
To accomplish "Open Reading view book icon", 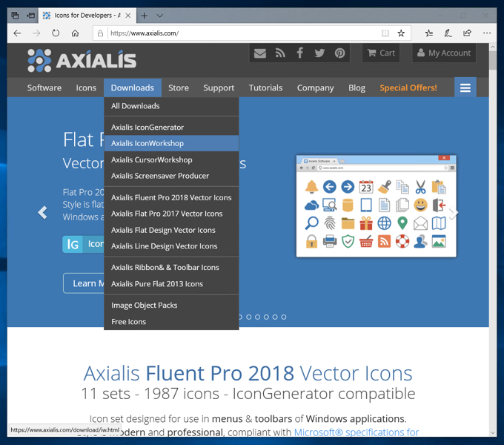I will pos(385,33).
